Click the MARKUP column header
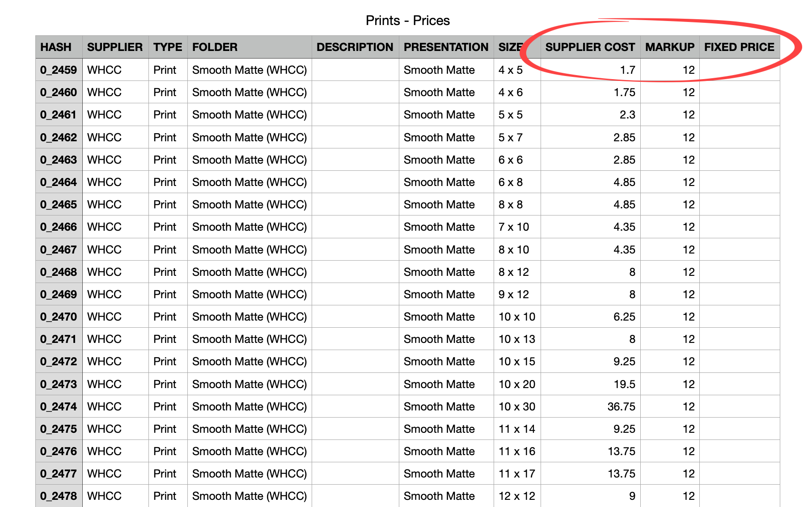 tap(669, 47)
